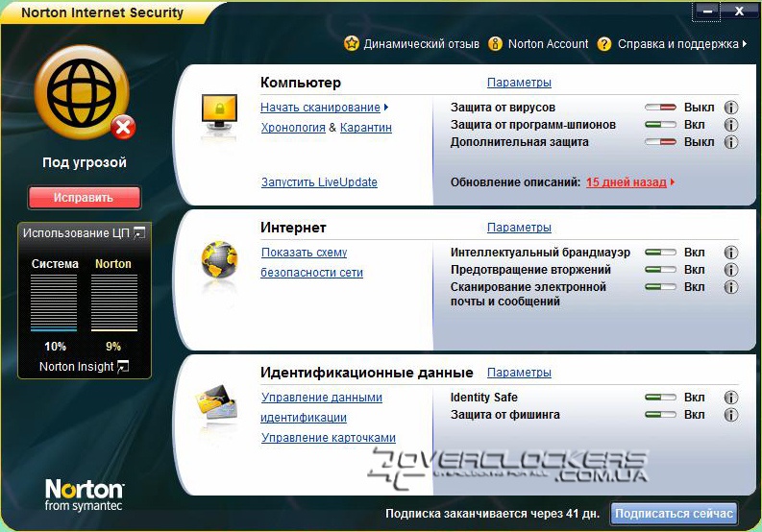The width and height of the screenshot is (762, 532).
Task: Open info for Защита от фишинга
Action: coord(731,415)
